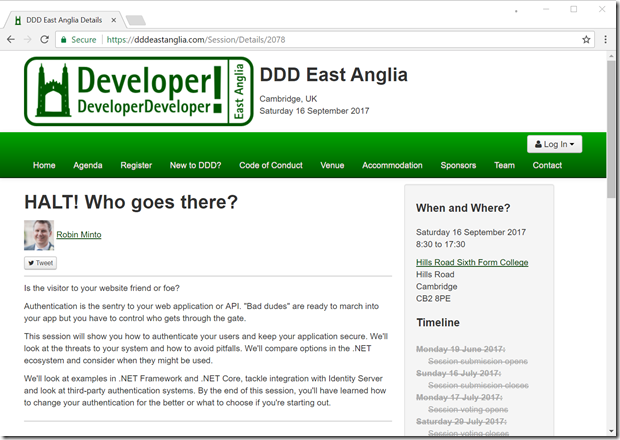Open the Log In dropdown
The height and width of the screenshot is (440, 620).
point(554,144)
